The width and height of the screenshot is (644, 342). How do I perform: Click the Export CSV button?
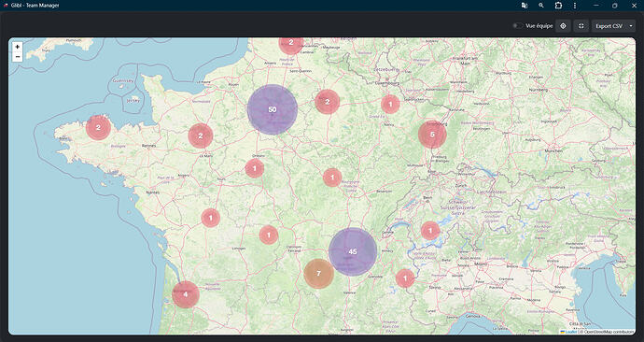click(x=609, y=26)
